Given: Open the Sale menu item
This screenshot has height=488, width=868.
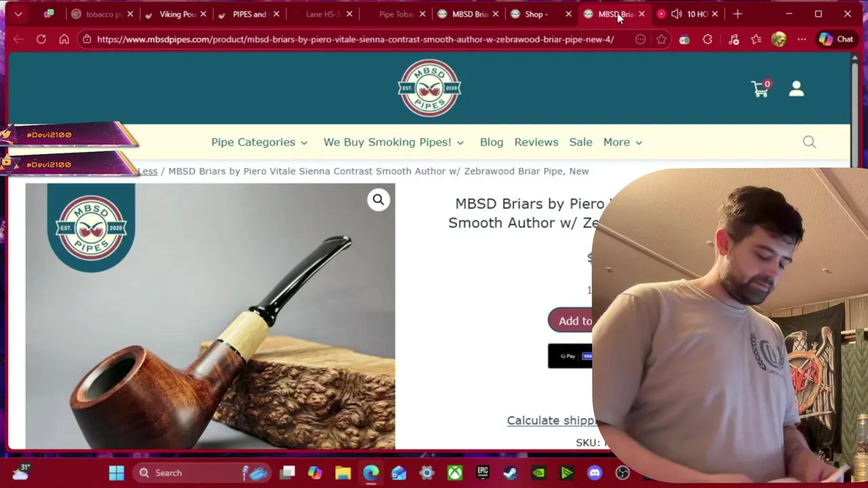Looking at the screenshot, I should point(580,142).
